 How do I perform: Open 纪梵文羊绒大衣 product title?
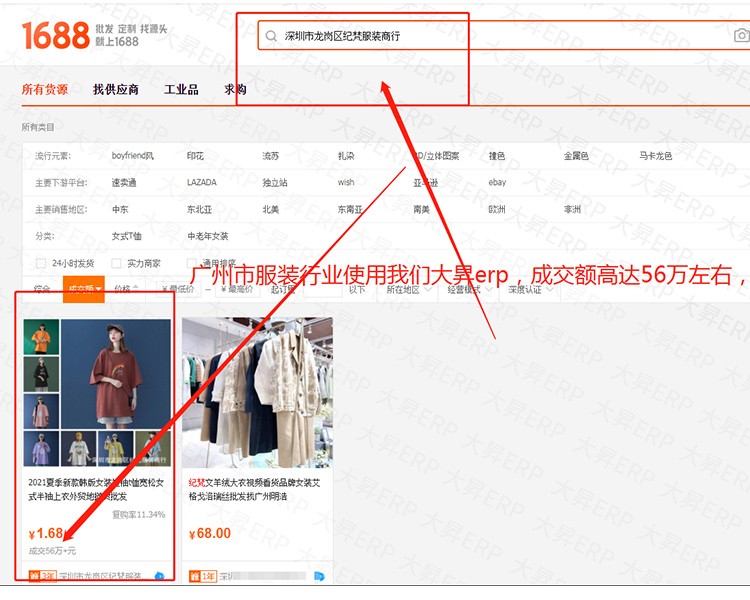(254, 489)
